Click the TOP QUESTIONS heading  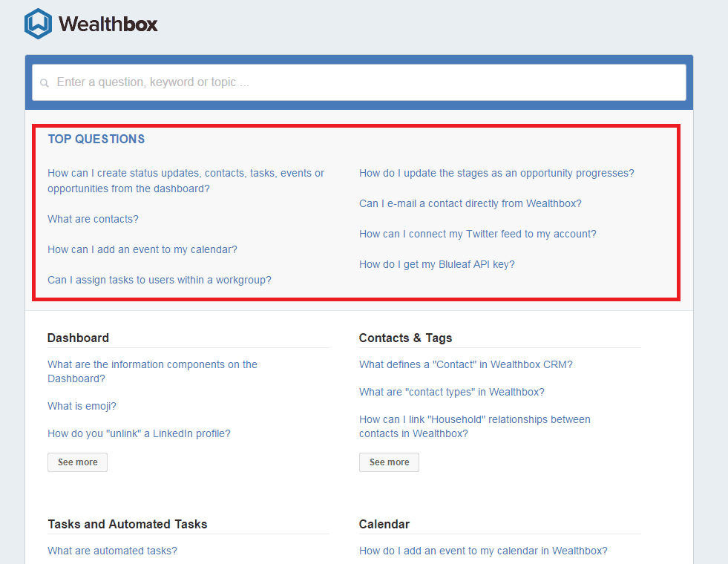[96, 139]
